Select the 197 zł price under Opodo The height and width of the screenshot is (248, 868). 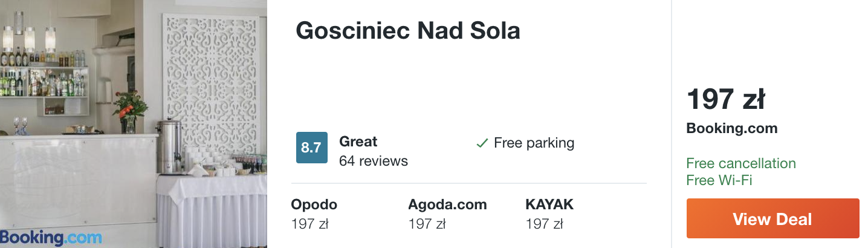[309, 224]
